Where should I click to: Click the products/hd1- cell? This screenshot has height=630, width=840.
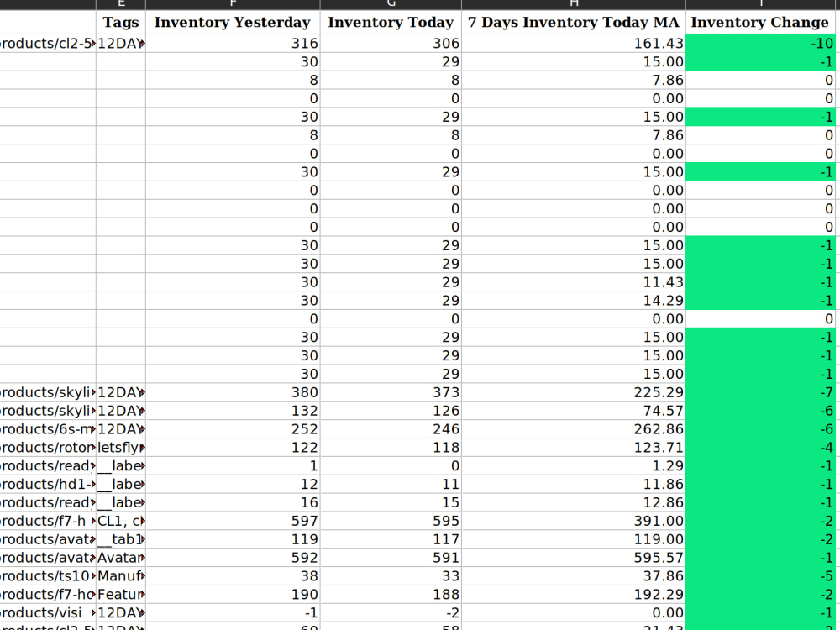(48, 485)
